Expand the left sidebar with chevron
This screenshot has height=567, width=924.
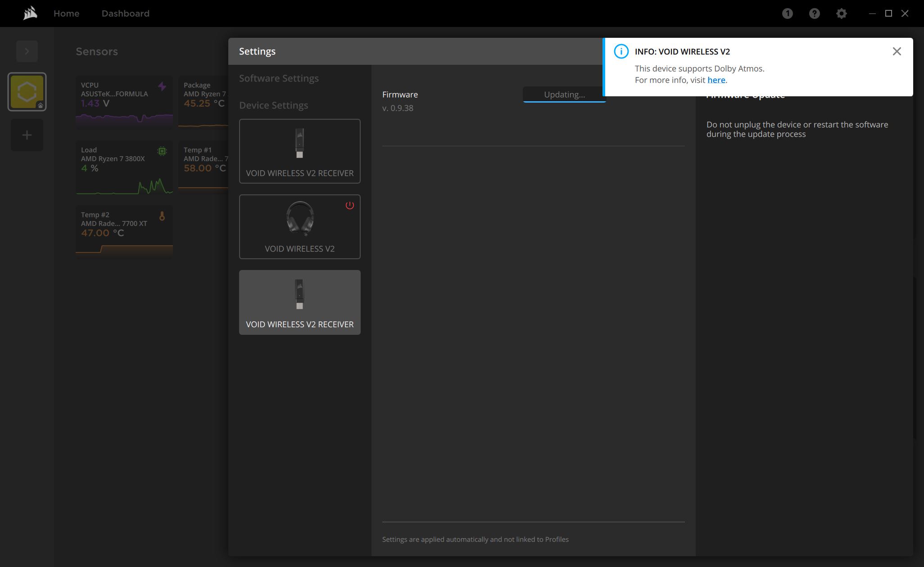27,51
